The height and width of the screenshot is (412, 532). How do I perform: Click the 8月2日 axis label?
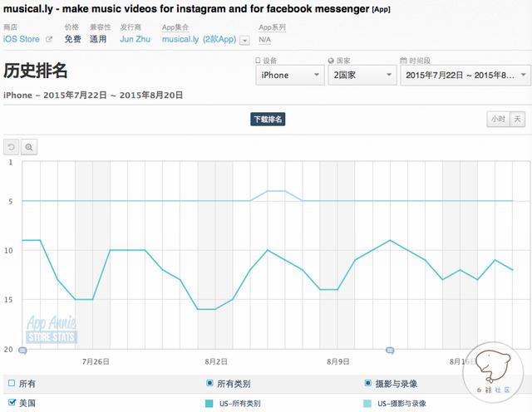[x=216, y=362]
